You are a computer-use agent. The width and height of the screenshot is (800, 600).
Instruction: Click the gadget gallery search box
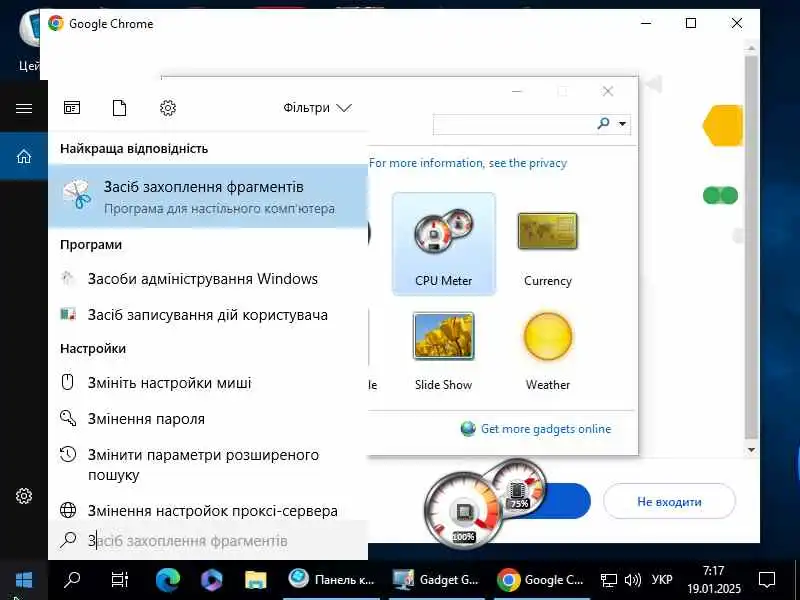point(513,124)
